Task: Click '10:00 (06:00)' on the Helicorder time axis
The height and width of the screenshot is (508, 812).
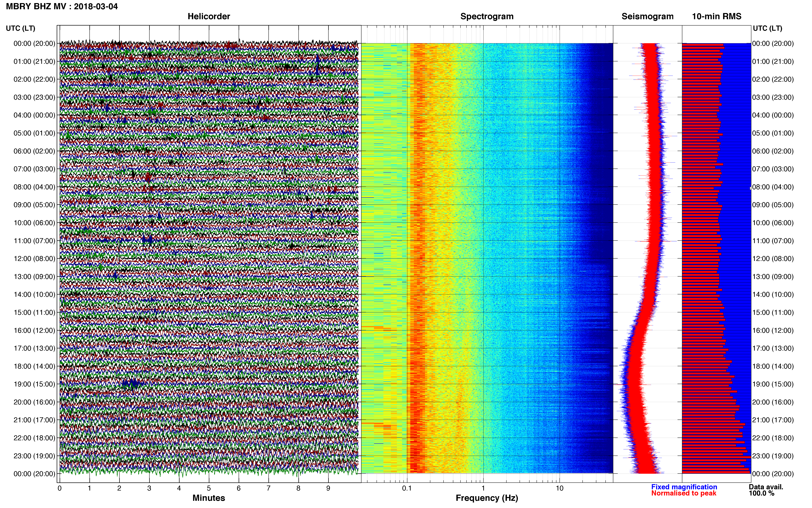Action: [34, 223]
